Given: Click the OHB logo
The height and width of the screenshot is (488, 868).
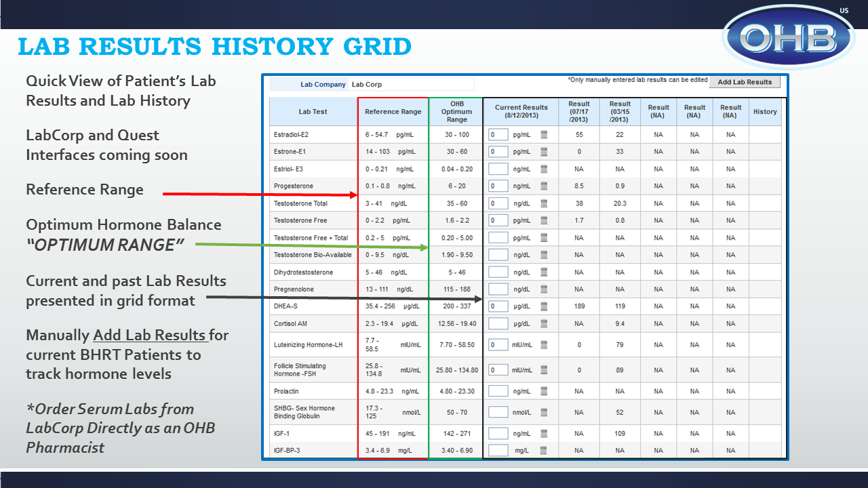Looking at the screenshot, I should tap(789, 37).
